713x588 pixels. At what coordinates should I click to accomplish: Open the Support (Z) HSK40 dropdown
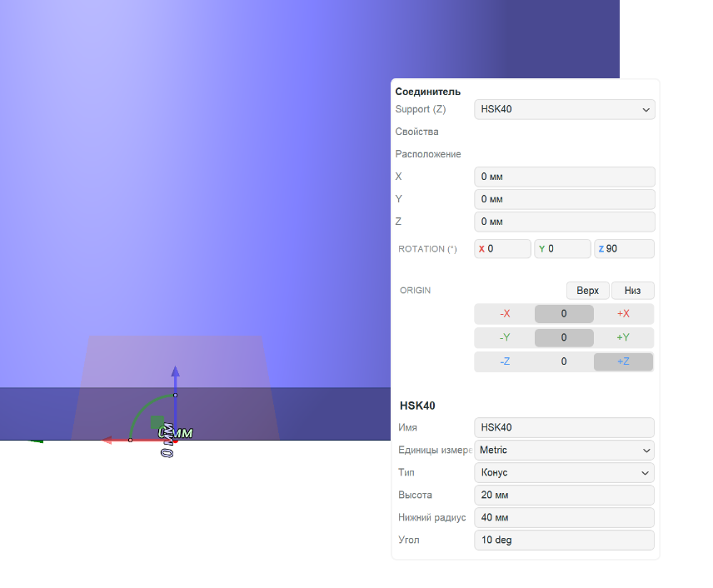tap(564, 110)
